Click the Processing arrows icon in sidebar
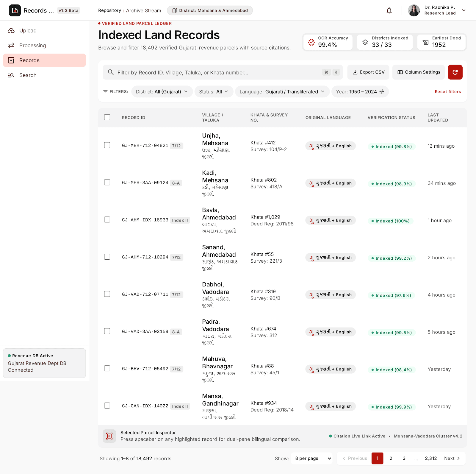 (x=11, y=45)
